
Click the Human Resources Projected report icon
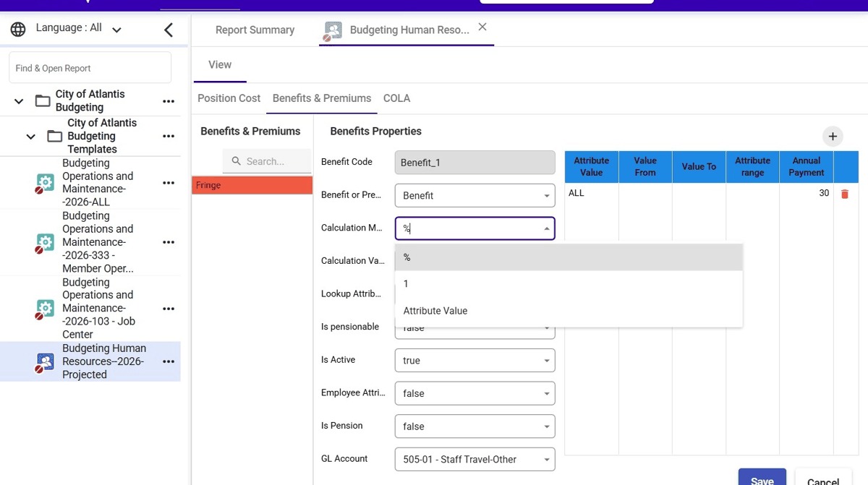[x=45, y=362]
